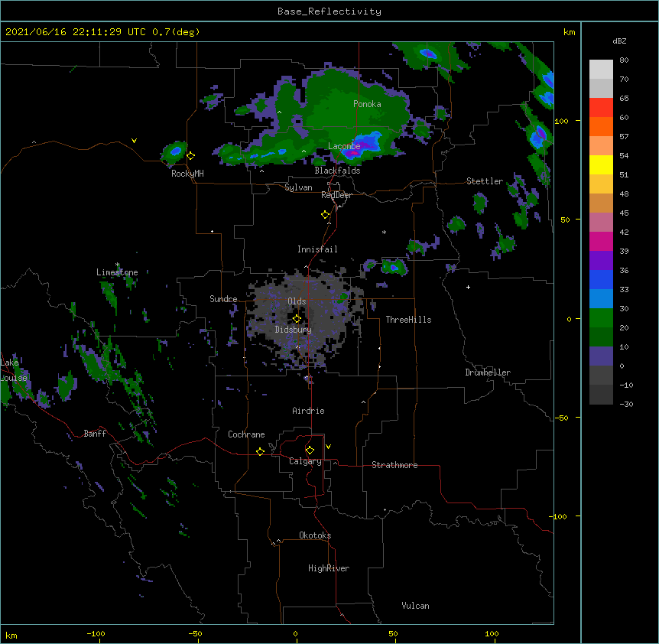The image size is (659, 644).
Task: Select the yellow diamond marker below Cochrane
Action: 260,451
